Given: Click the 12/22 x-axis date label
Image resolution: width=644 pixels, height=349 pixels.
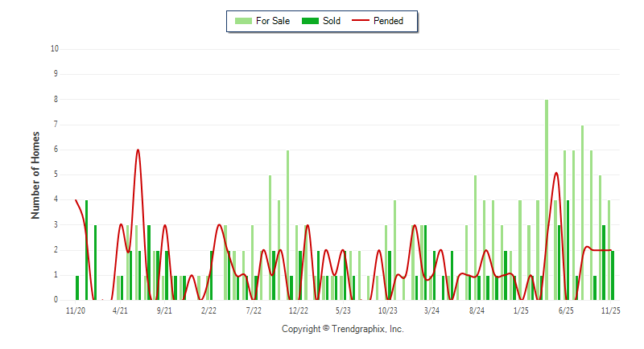Looking at the screenshot, I should (298, 310).
